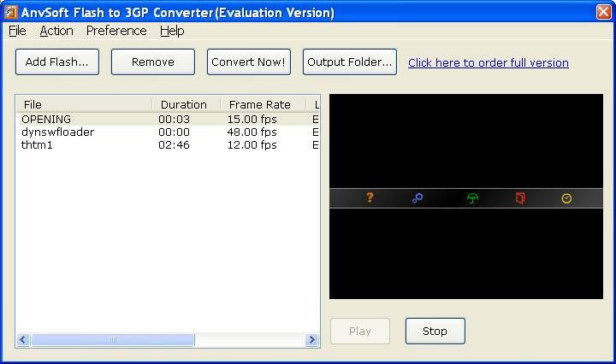Click the Remove button
This screenshot has height=364, width=616.
pos(153,62)
